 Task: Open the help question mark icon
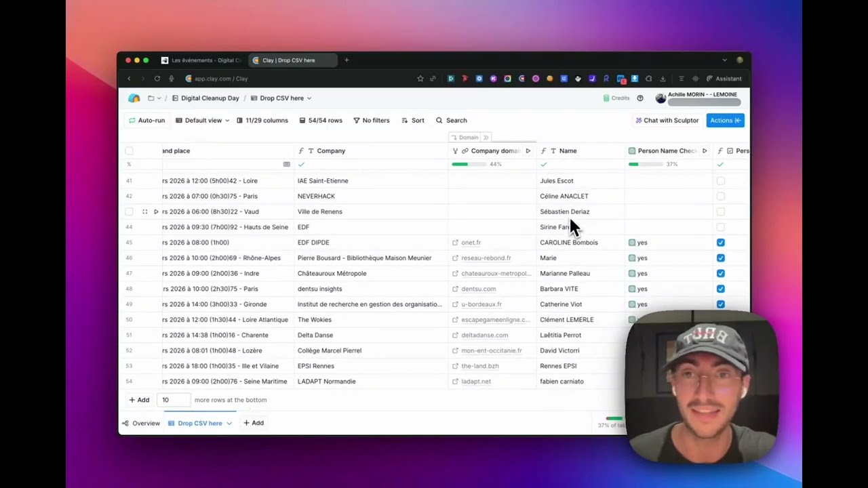(x=640, y=98)
